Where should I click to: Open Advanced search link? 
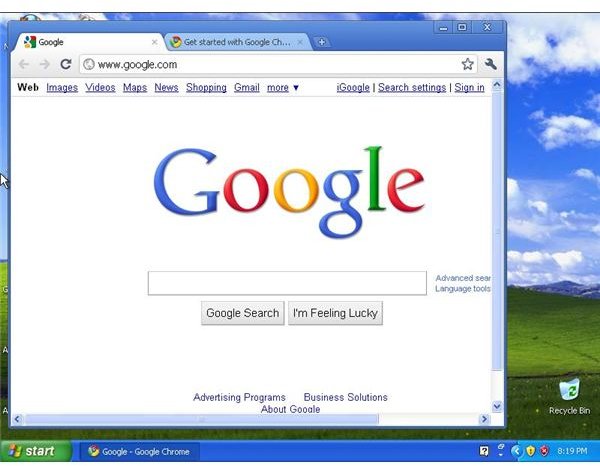[x=463, y=278]
